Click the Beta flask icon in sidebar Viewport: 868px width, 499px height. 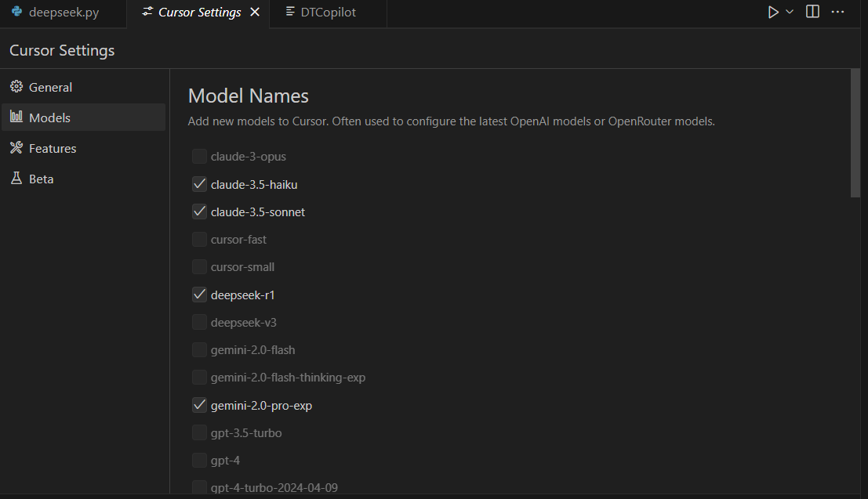coord(16,179)
